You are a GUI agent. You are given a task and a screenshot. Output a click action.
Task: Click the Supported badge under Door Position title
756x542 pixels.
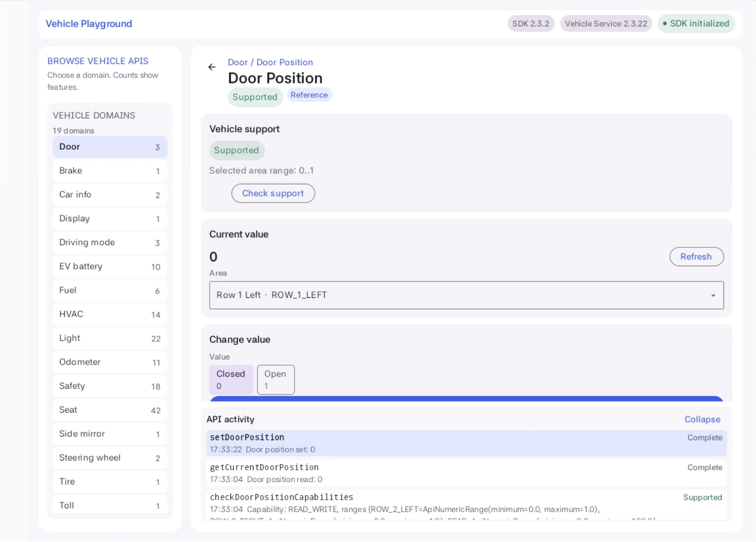pyautogui.click(x=255, y=97)
